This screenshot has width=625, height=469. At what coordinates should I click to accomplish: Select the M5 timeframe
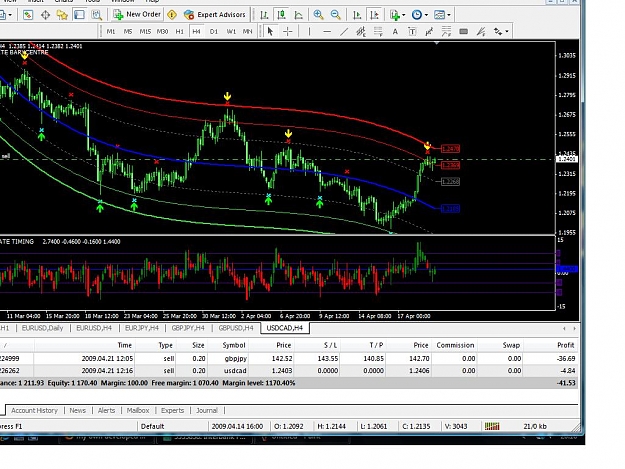pyautogui.click(x=128, y=31)
